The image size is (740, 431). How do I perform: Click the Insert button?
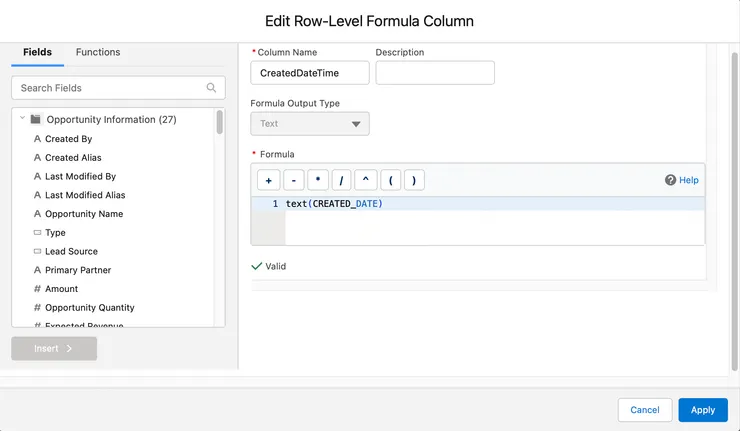tap(54, 348)
